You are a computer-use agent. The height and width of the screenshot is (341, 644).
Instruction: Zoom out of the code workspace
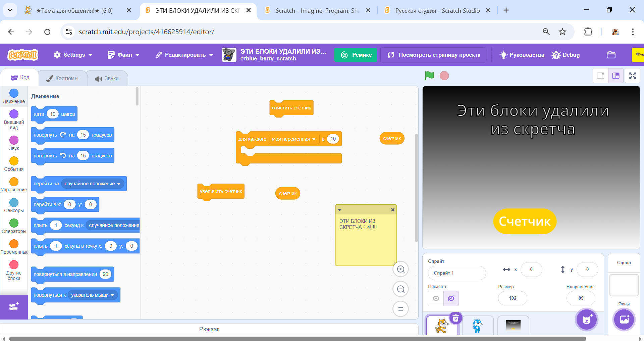400,289
